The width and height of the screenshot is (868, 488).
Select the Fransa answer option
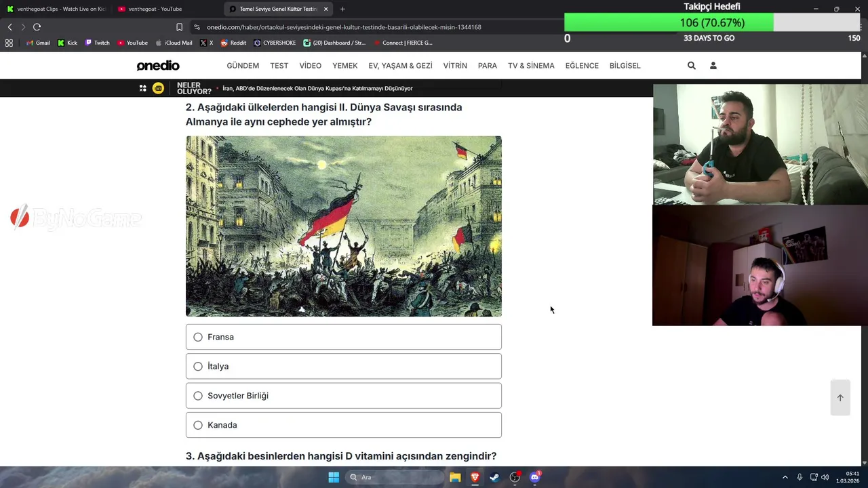pos(344,337)
